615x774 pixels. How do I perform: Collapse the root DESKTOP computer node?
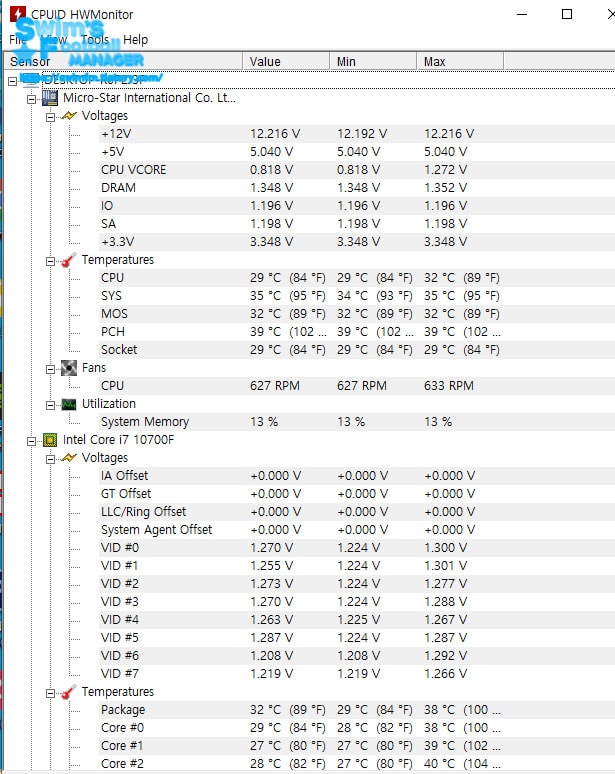[x=13, y=81]
